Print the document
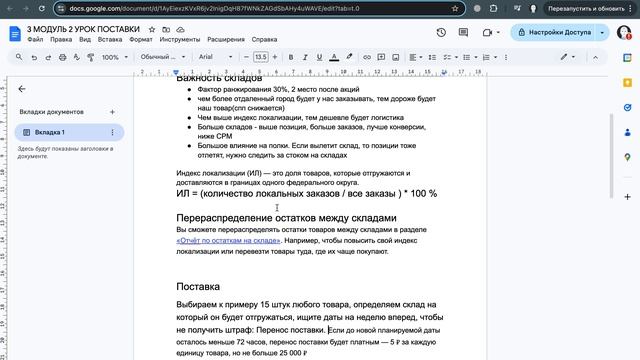Screen dimensions: 640x360 [x=62, y=58]
